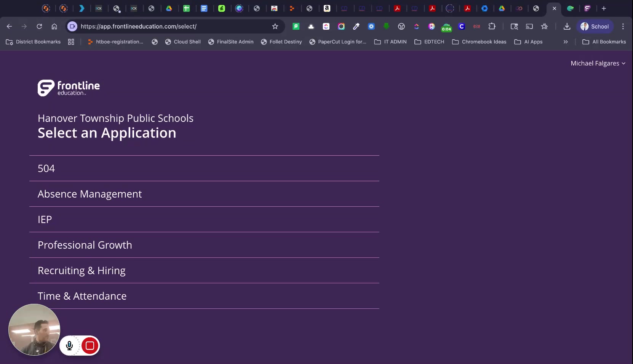
Task: Open the Time & Attendance application
Action: [x=82, y=296]
